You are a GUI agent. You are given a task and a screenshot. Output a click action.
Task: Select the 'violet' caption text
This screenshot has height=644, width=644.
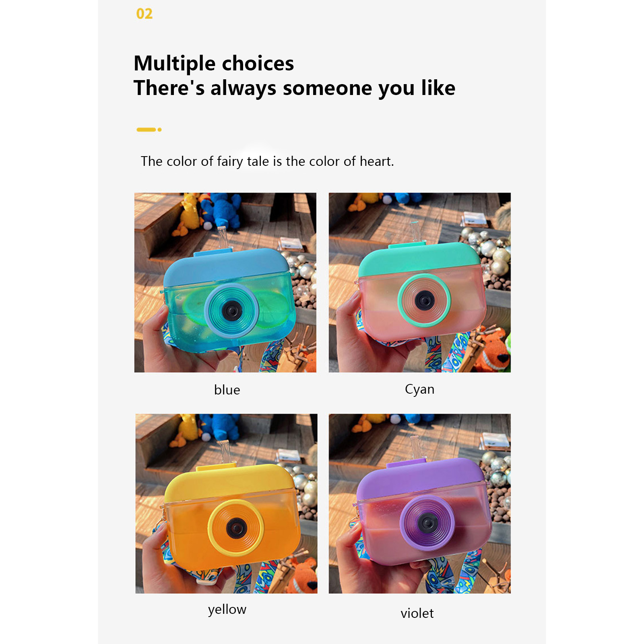417,613
